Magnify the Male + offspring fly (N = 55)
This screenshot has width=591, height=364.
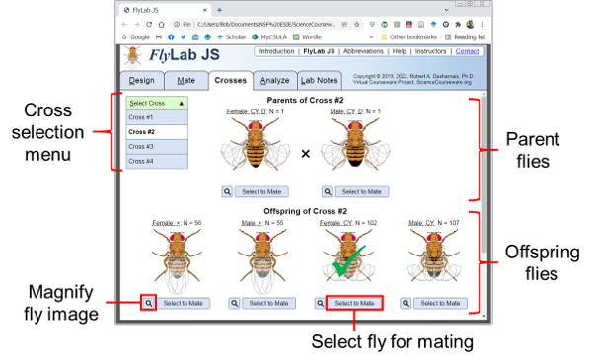[235, 303]
